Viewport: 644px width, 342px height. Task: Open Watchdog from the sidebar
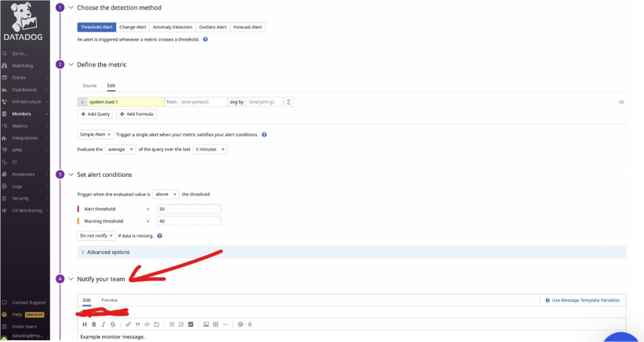22,66
